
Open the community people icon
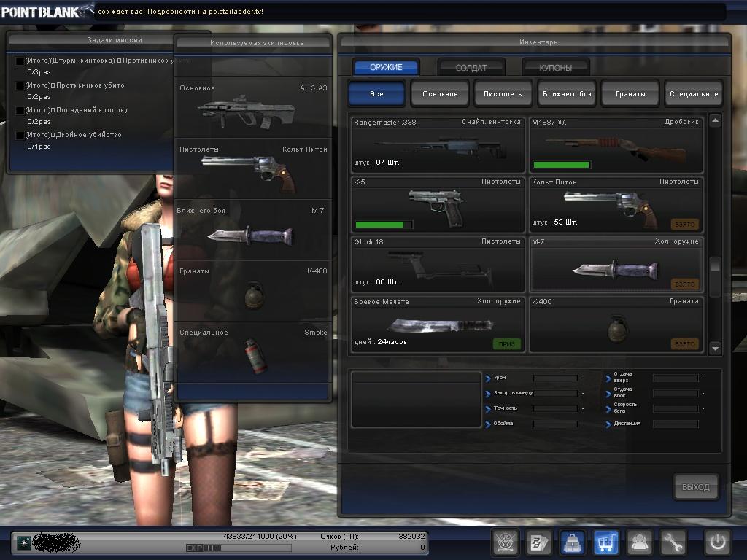639,542
